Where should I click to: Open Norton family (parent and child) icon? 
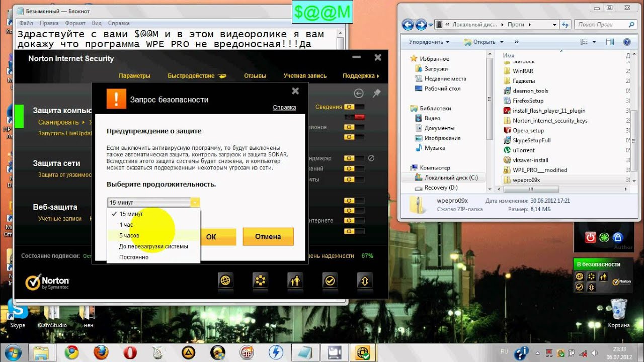coord(295,281)
